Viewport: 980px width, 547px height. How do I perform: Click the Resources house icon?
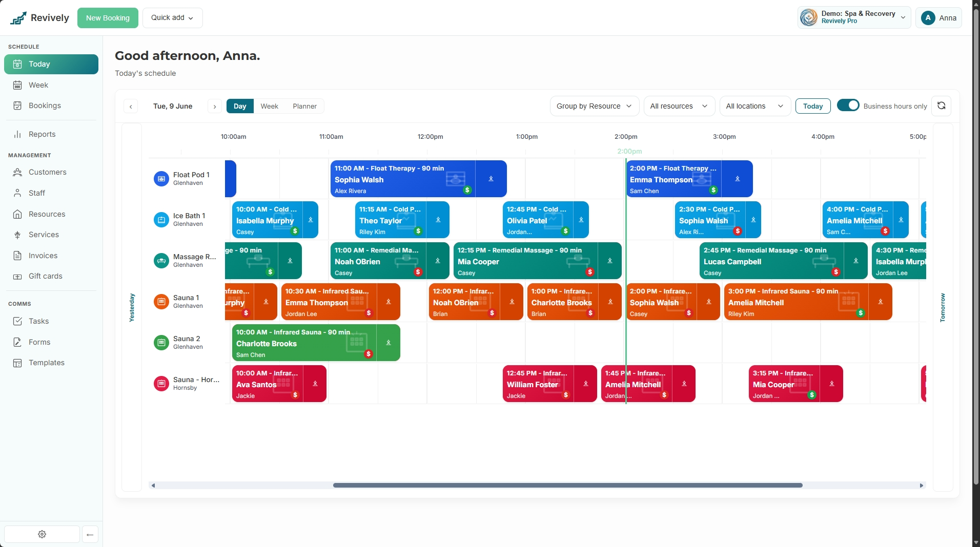[x=17, y=214]
